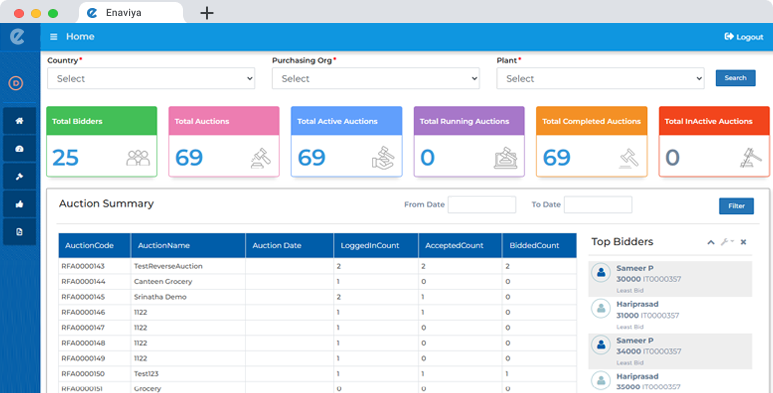Go to the home sidebar icon

19,121
